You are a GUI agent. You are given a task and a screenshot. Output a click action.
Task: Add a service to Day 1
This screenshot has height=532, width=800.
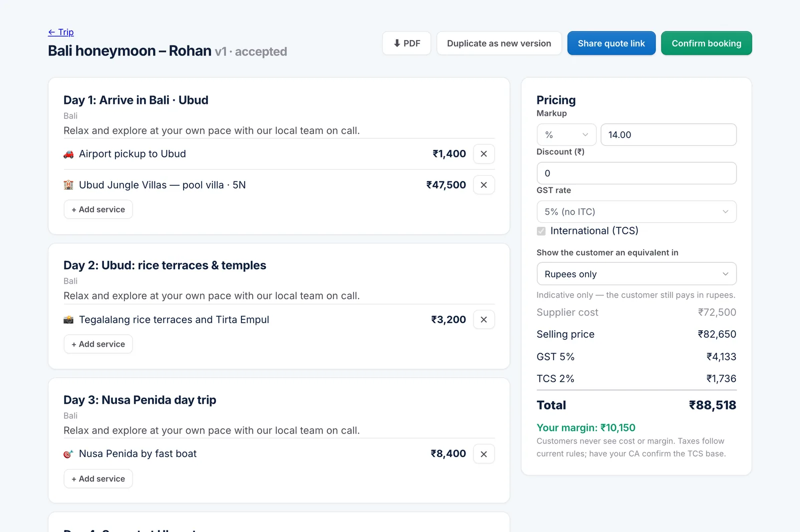coord(98,210)
